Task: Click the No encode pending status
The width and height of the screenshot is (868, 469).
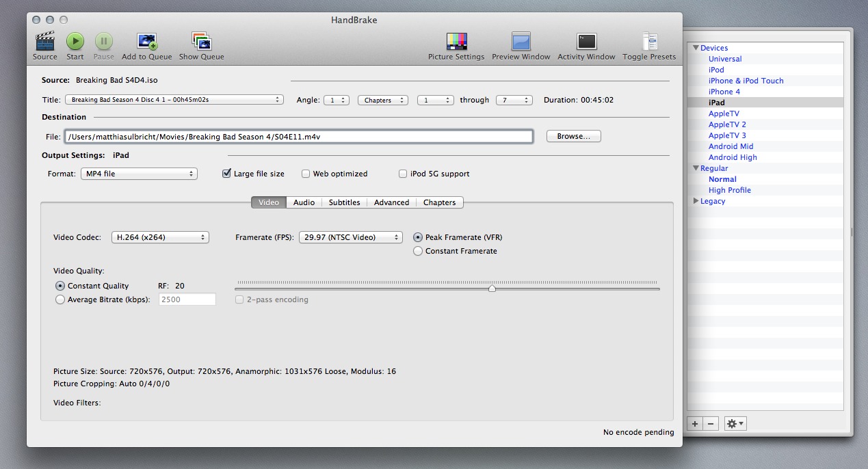Action: (638, 432)
